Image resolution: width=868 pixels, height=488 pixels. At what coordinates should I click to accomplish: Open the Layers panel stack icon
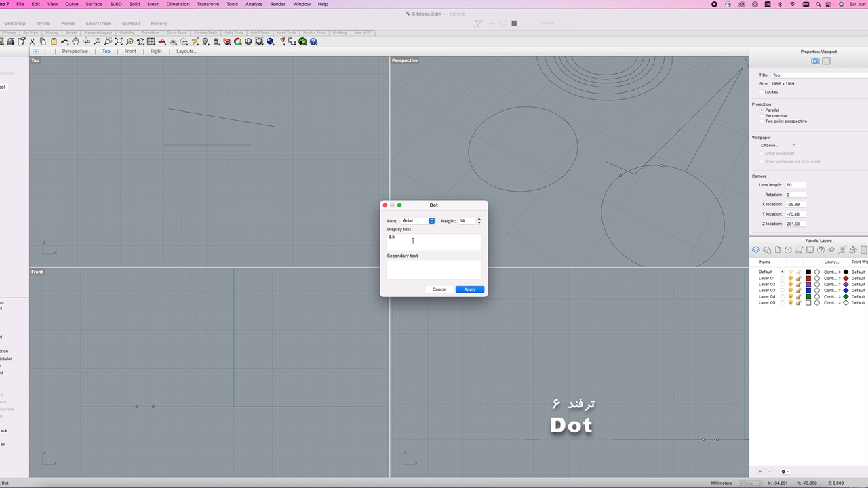pyautogui.click(x=756, y=250)
